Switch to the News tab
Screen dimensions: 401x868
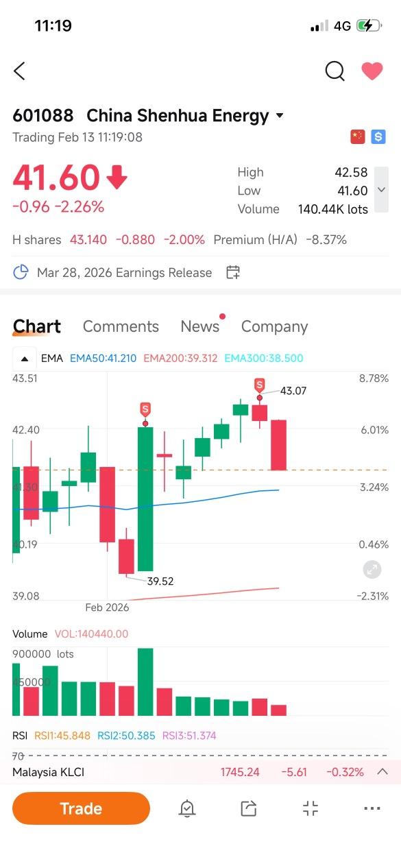[x=199, y=326]
